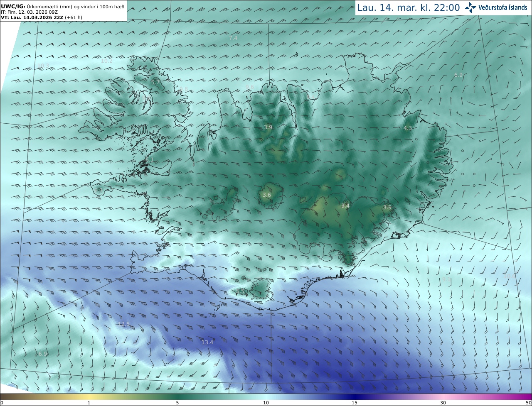Viewport: 532px width, 406px height.
Task: Click the 5.7 value on the Westfjords
Action: (155, 83)
